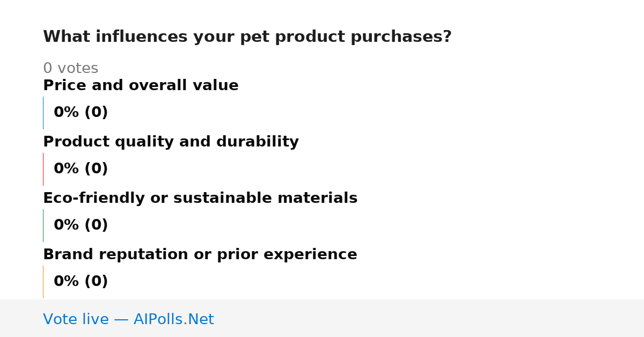The image size is (644, 337).
Task: Click the poll question title
Action: 247,37
